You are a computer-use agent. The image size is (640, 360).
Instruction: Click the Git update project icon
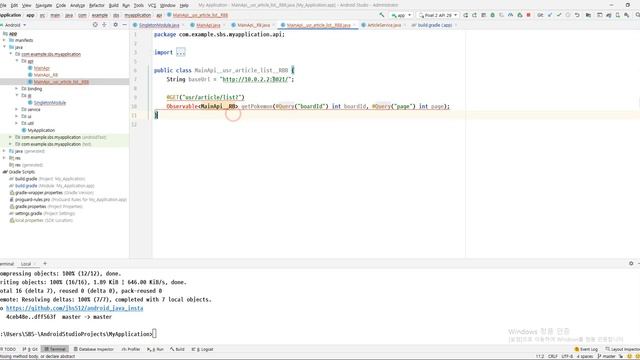[550, 15]
